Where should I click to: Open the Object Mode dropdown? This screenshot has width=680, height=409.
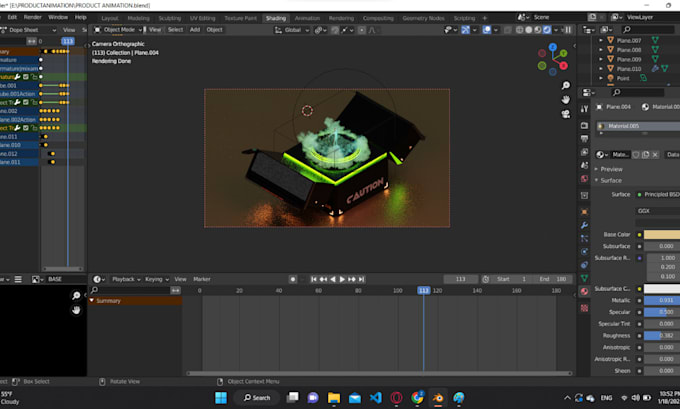pyautogui.click(x=118, y=30)
